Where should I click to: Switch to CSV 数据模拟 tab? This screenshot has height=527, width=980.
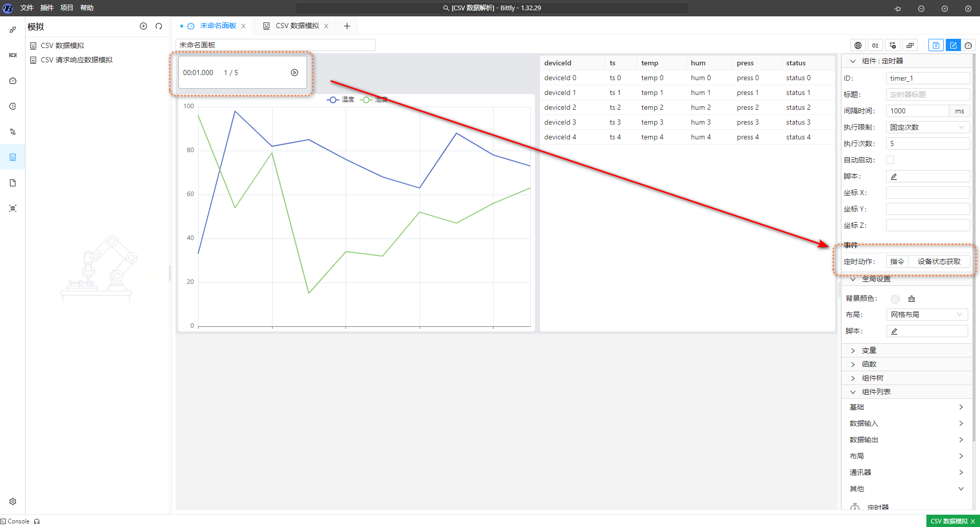click(x=297, y=26)
